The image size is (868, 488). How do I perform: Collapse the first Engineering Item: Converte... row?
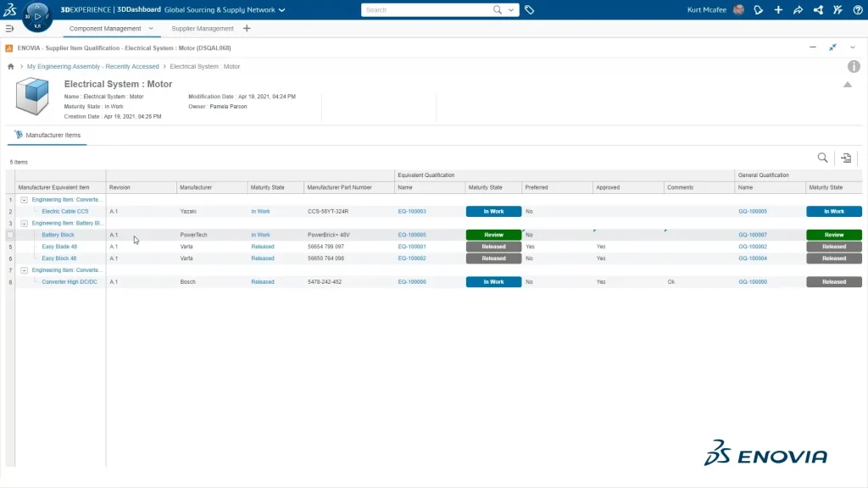24,199
